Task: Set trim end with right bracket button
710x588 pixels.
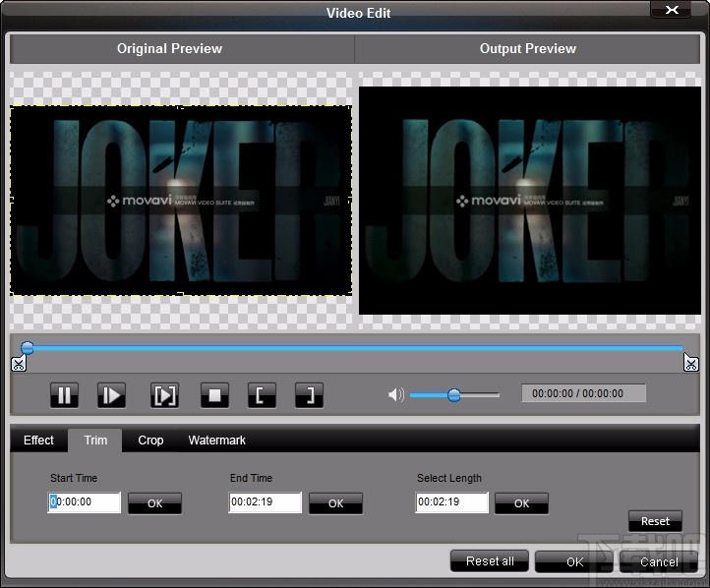Action: (309, 395)
